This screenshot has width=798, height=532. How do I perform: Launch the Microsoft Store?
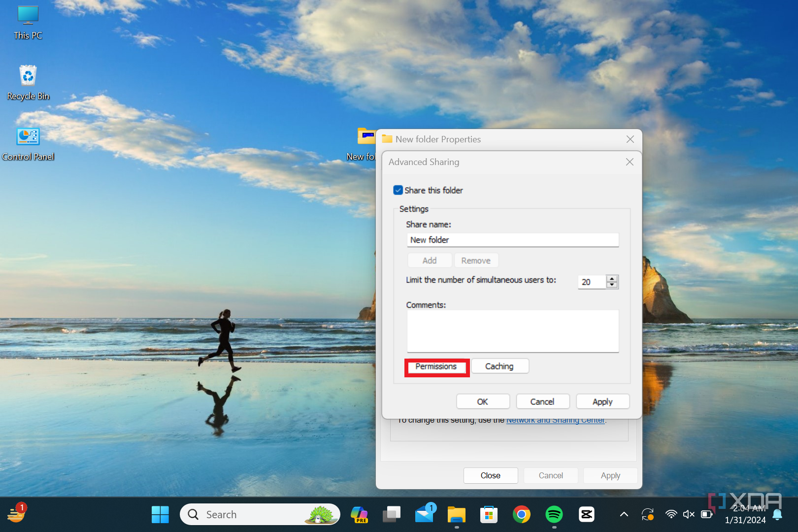tap(489, 514)
